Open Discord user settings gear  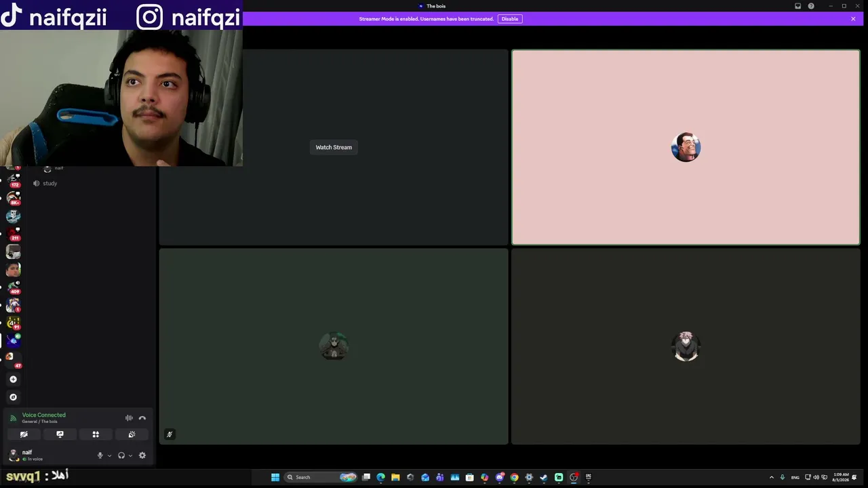pyautogui.click(x=142, y=455)
